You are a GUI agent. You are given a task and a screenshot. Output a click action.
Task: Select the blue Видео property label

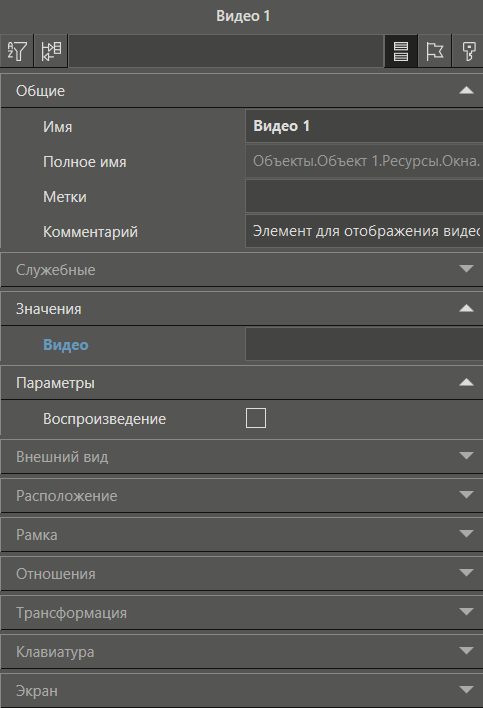(66, 345)
